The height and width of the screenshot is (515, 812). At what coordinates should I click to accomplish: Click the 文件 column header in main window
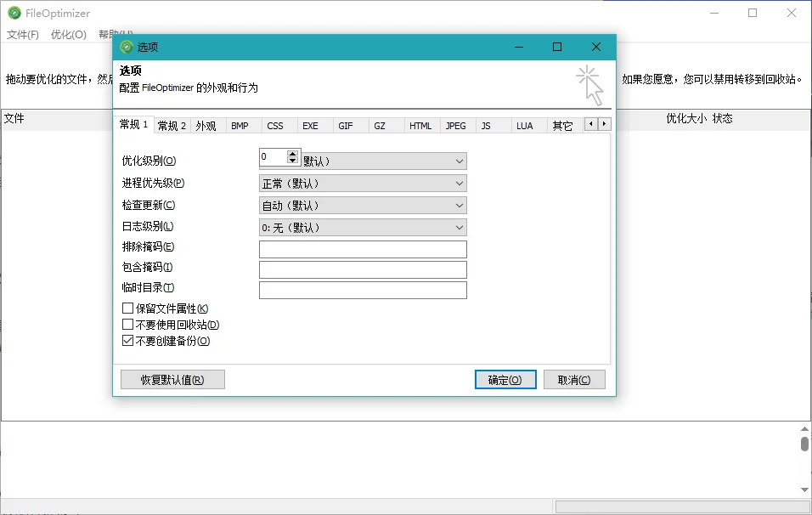coord(14,119)
